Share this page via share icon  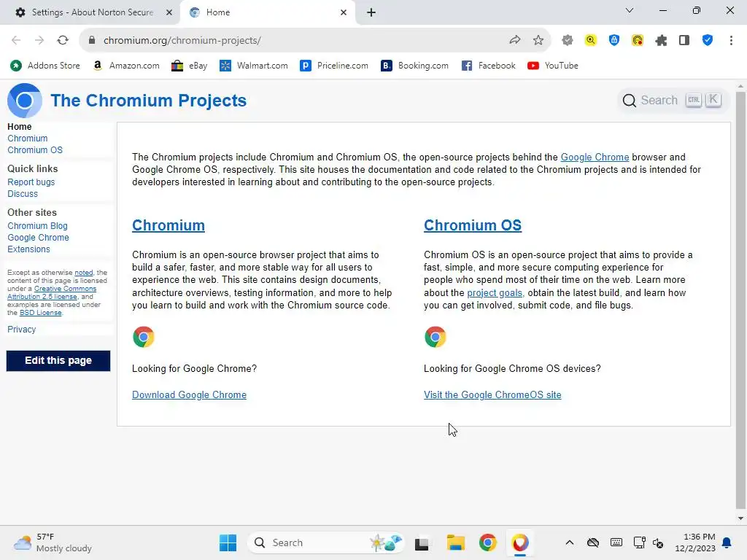[x=514, y=40]
